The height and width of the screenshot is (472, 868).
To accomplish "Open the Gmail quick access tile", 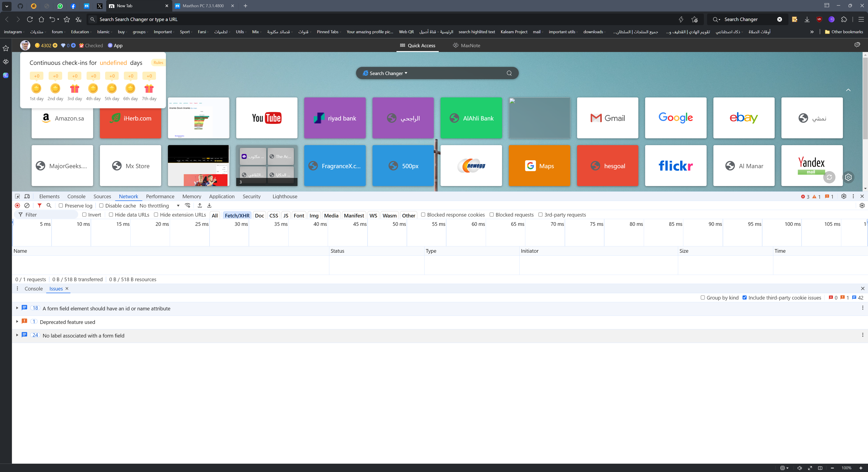I will point(608,118).
